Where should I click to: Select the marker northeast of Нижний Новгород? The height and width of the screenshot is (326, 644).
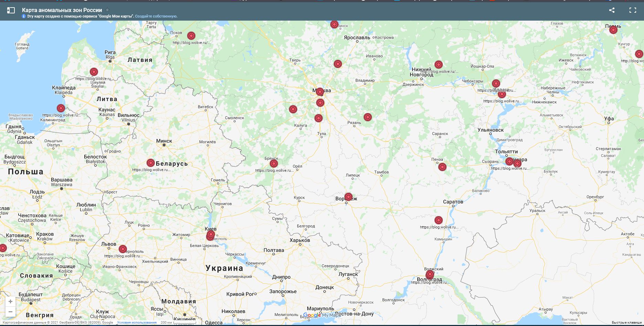coord(439,65)
